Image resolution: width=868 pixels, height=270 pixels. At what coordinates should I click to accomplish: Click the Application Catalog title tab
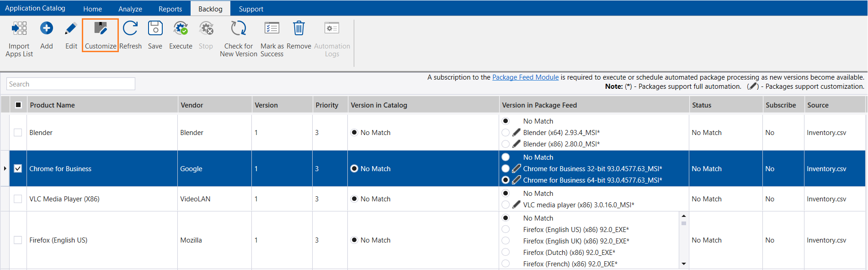pos(35,8)
